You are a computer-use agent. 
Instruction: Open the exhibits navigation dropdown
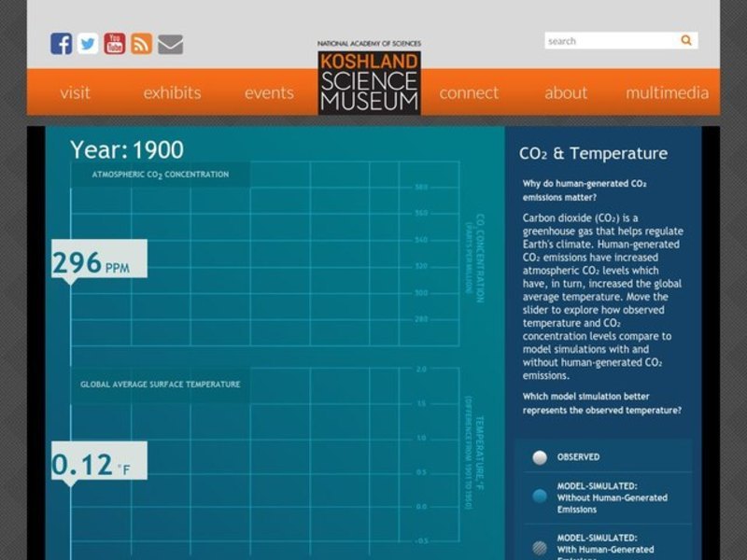tap(172, 92)
